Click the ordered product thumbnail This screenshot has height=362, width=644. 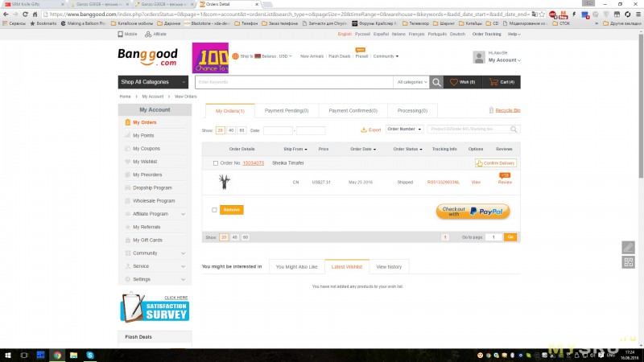pyautogui.click(x=225, y=182)
